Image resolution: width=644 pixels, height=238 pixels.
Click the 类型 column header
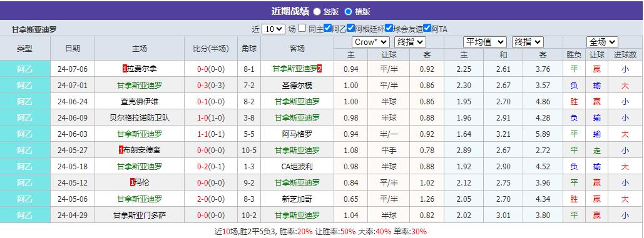pyautogui.click(x=24, y=48)
